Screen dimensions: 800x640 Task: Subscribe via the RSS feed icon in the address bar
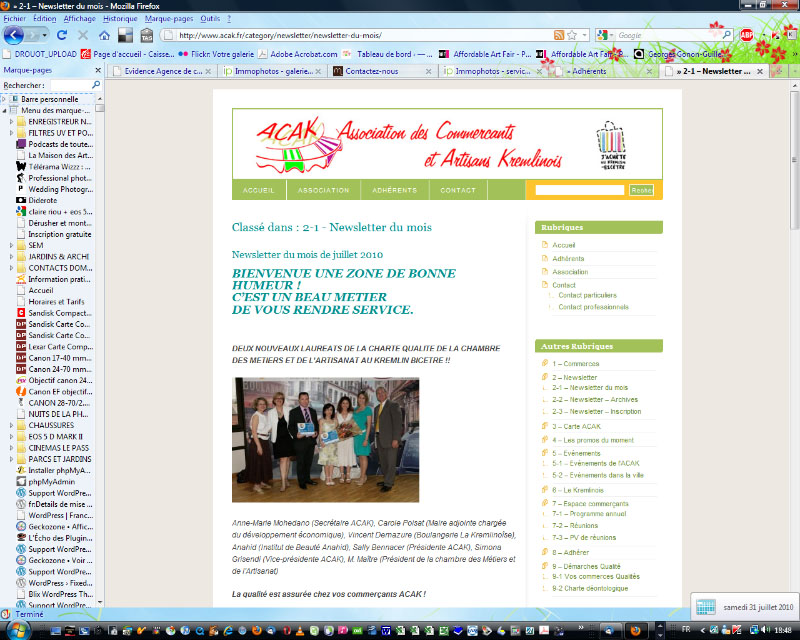[559, 35]
